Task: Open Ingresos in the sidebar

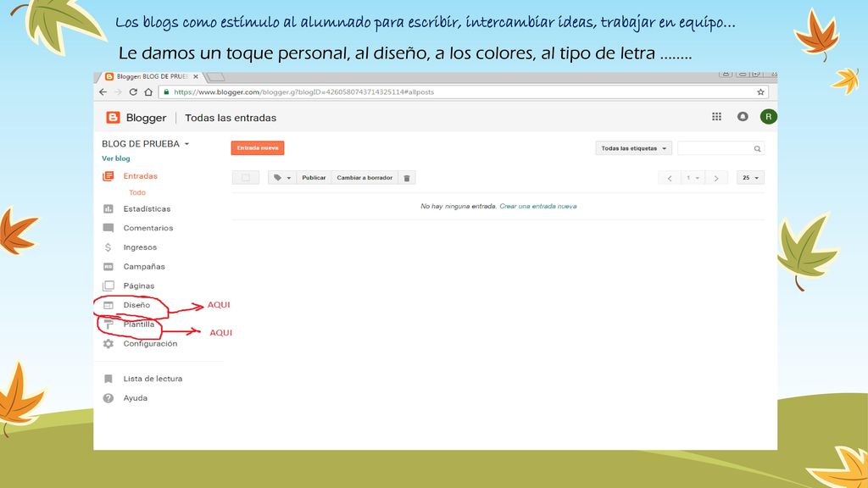Action: [x=140, y=247]
